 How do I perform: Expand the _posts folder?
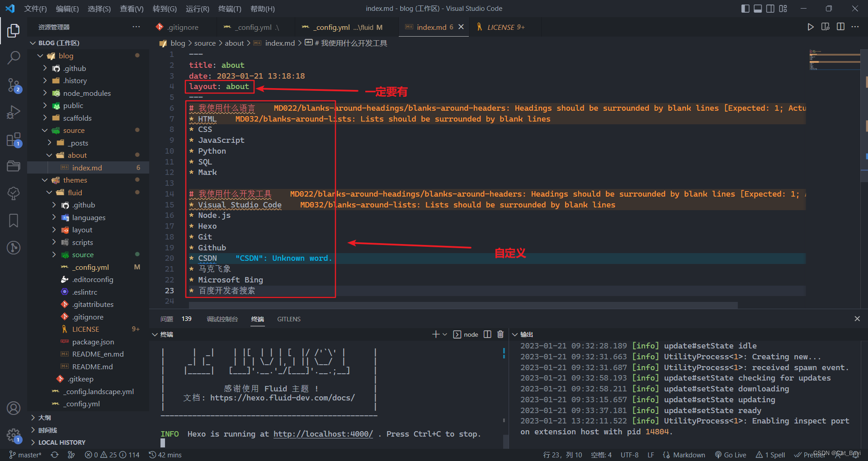(x=88, y=143)
